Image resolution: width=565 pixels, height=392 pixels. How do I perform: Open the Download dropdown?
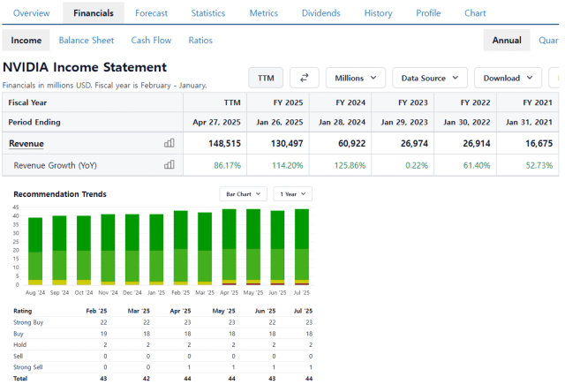click(x=508, y=78)
